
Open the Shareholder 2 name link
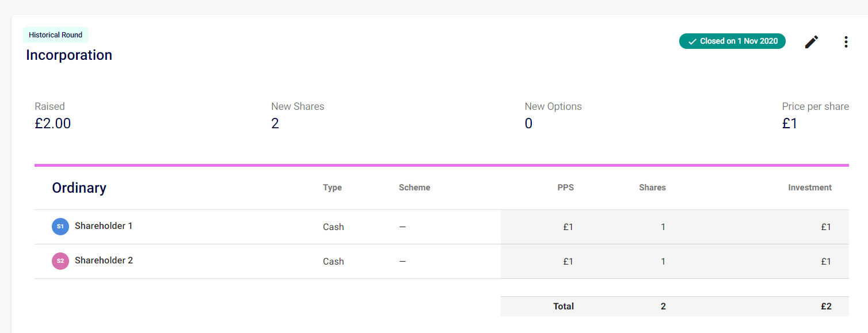104,261
